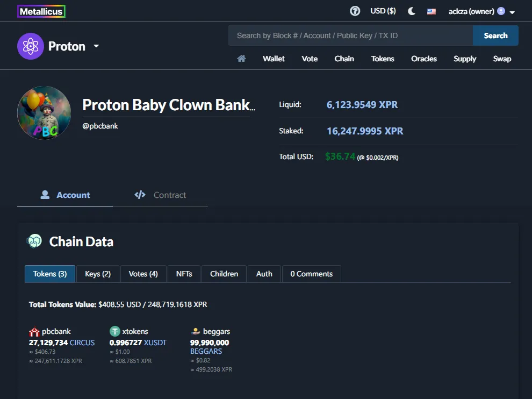Select the Keys (2) tab
The image size is (532, 399).
coord(98,274)
